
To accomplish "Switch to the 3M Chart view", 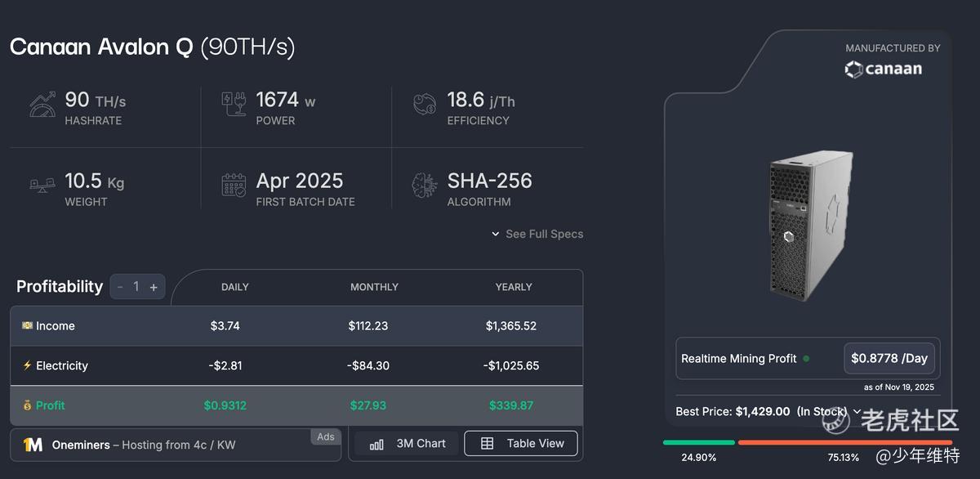I will point(408,443).
